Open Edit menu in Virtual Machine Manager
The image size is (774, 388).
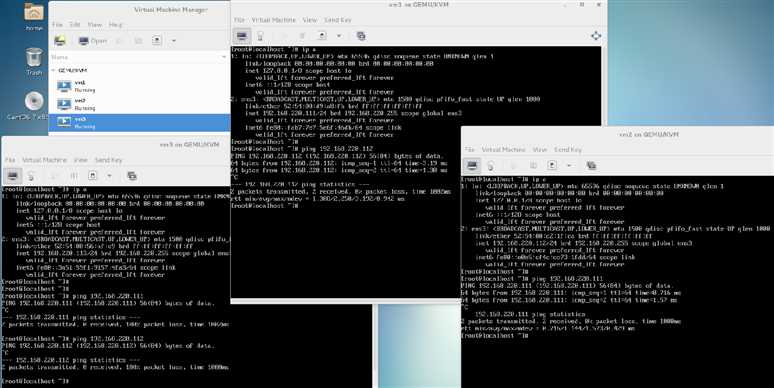coord(75,24)
